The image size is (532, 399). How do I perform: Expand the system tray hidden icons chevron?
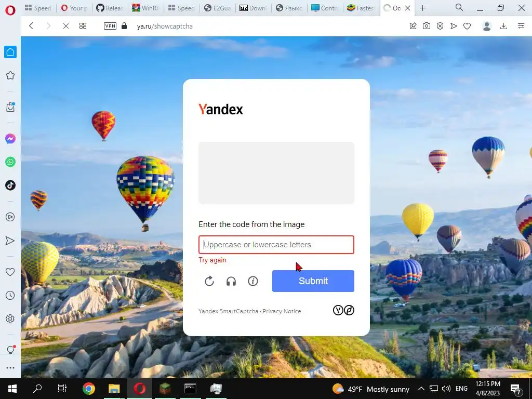pyautogui.click(x=421, y=389)
